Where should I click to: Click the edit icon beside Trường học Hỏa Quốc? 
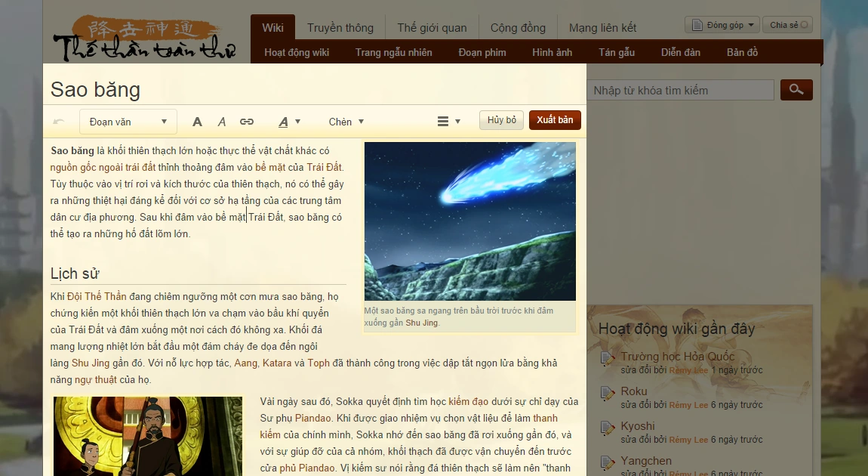click(608, 359)
